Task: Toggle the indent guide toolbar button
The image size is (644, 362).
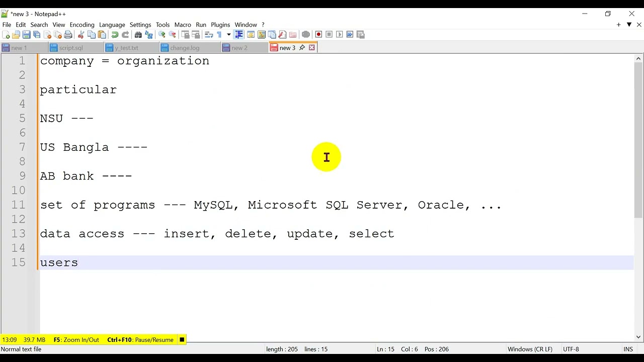Action: (x=238, y=35)
